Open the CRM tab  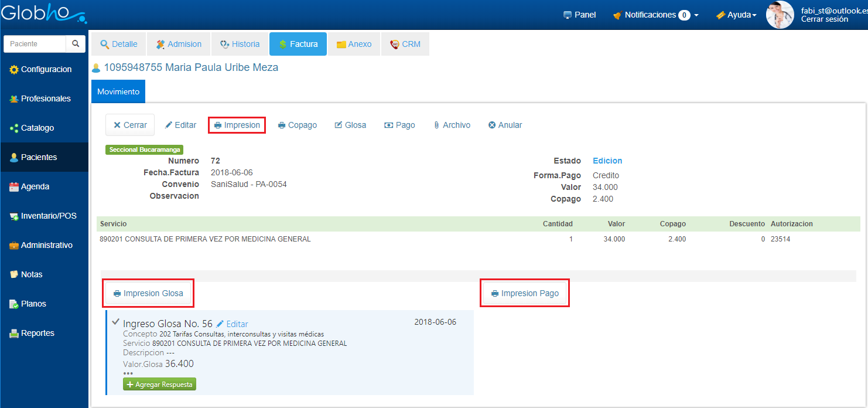pyautogui.click(x=405, y=44)
